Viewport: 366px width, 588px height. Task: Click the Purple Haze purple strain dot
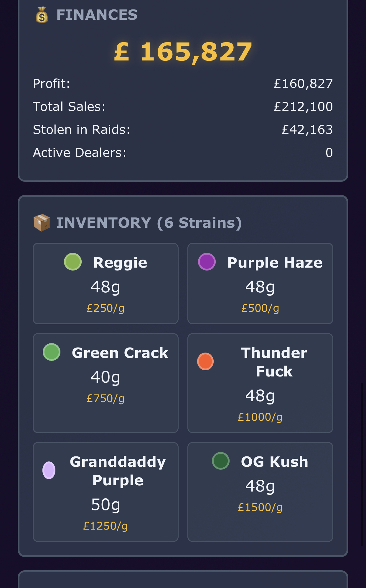pos(207,262)
